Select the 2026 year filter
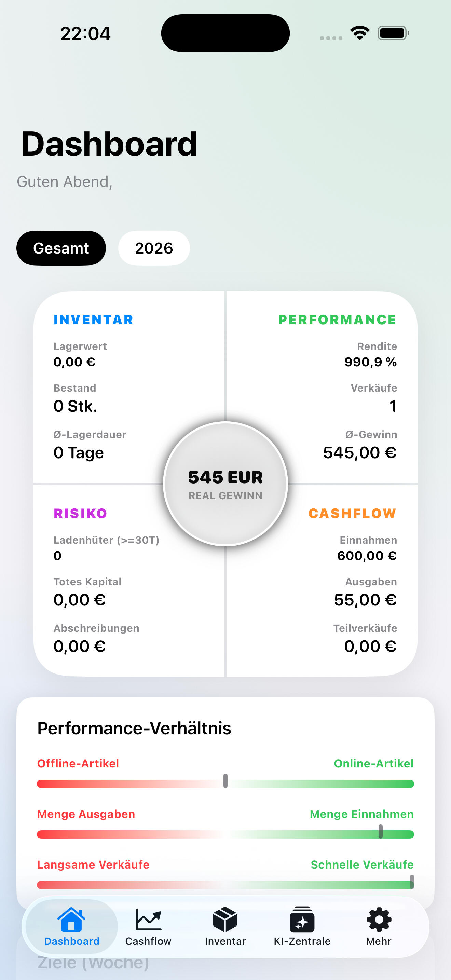 [154, 248]
